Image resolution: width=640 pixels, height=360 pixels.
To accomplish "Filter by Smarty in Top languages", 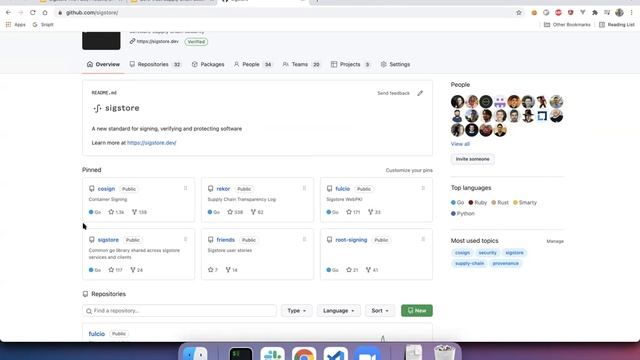I will [525, 202].
